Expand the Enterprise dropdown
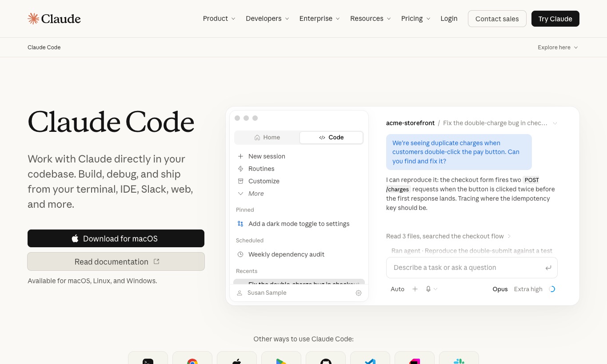607x364 pixels. click(319, 19)
